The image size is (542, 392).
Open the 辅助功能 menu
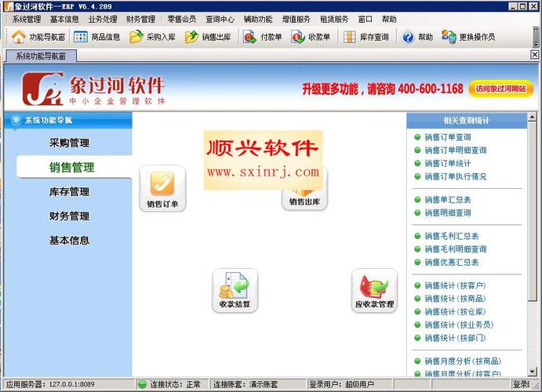pos(258,20)
